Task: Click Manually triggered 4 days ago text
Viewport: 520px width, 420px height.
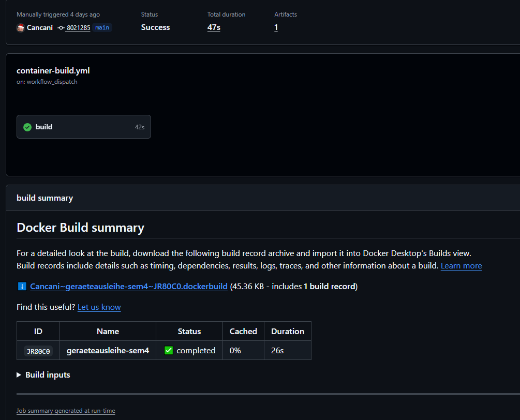Action: pyautogui.click(x=58, y=14)
